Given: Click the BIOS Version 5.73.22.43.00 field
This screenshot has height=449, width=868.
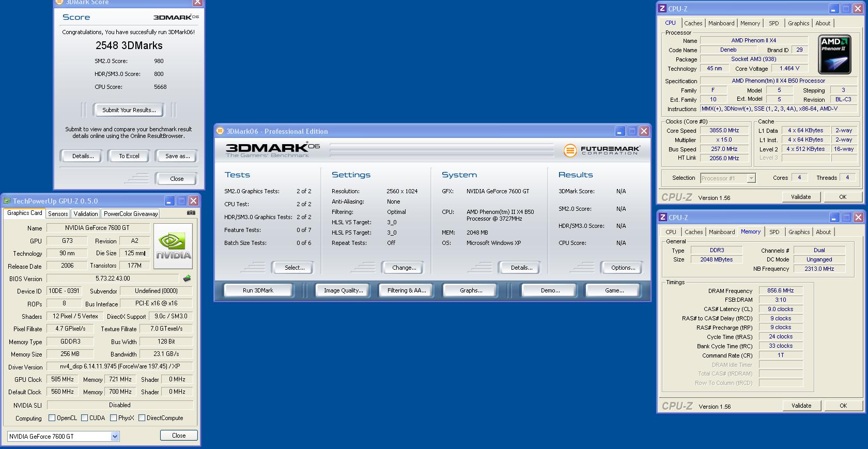Looking at the screenshot, I should click(113, 278).
